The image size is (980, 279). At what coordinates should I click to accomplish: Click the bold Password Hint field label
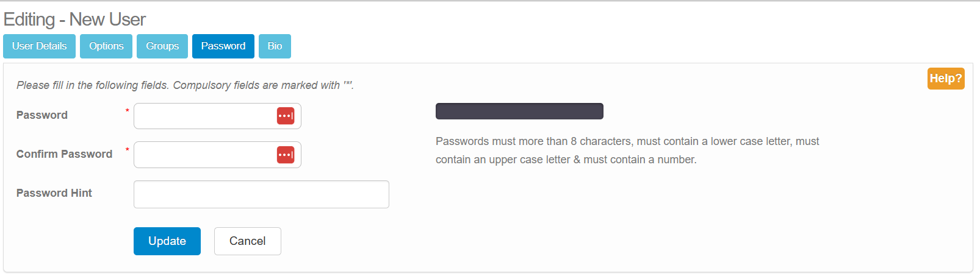click(54, 193)
